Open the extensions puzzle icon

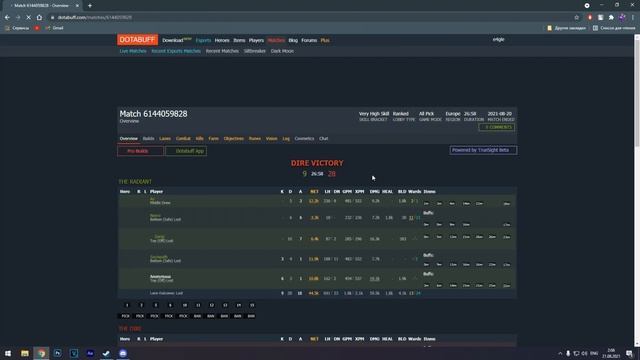coord(611,18)
